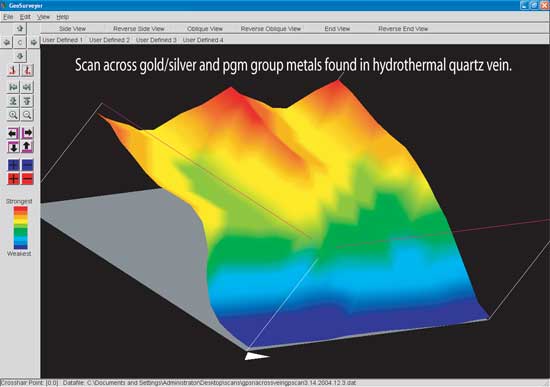
Task: Click the black left-arrow pan button
Action: coord(13,133)
